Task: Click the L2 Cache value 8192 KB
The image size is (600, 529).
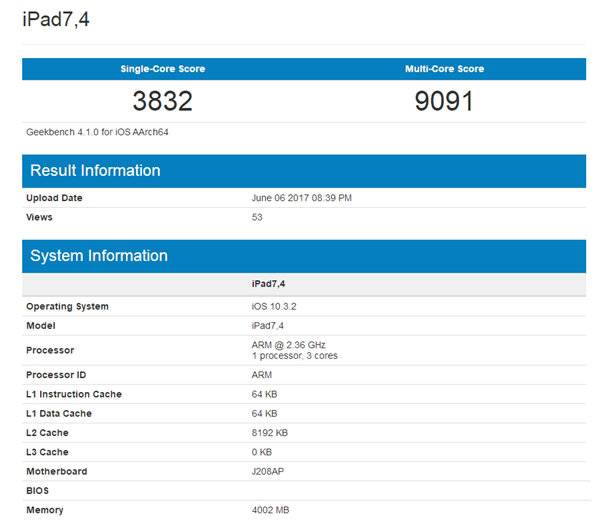Action: [x=270, y=433]
